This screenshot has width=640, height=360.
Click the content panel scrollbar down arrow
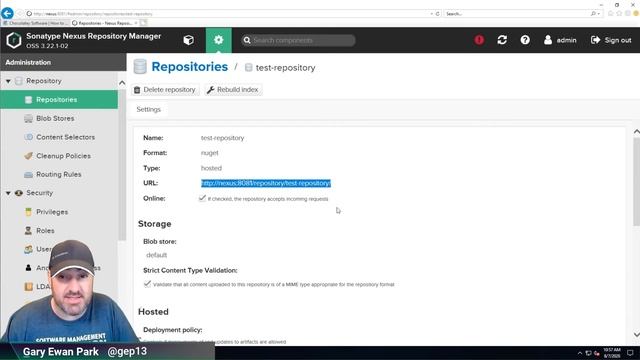click(x=636, y=334)
